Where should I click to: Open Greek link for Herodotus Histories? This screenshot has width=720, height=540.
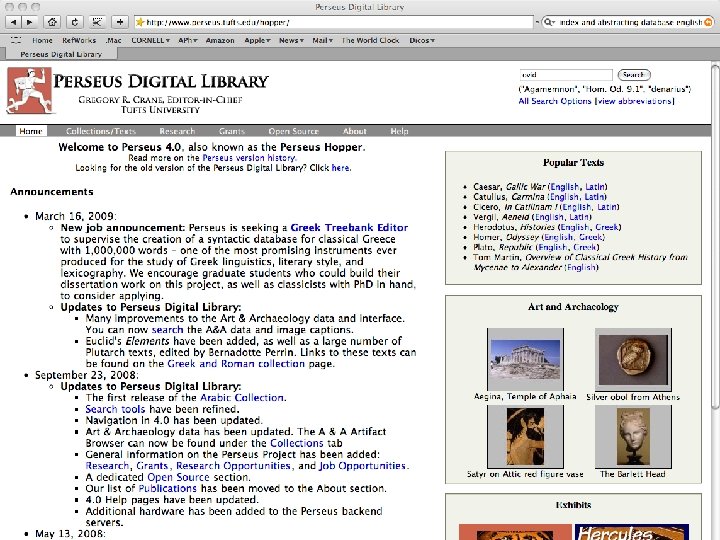point(607,227)
